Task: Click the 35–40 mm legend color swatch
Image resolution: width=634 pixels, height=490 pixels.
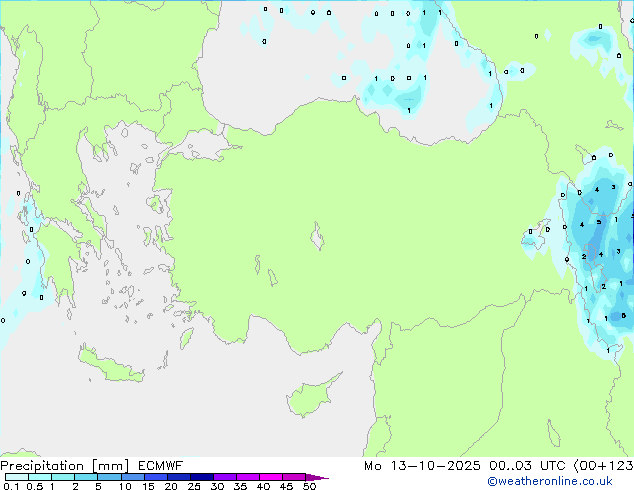Action: point(248,477)
